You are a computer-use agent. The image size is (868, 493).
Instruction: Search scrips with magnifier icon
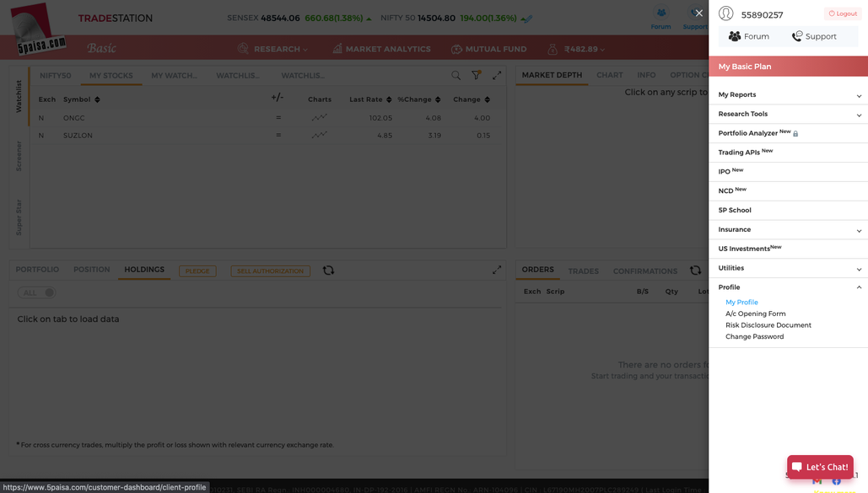point(456,75)
